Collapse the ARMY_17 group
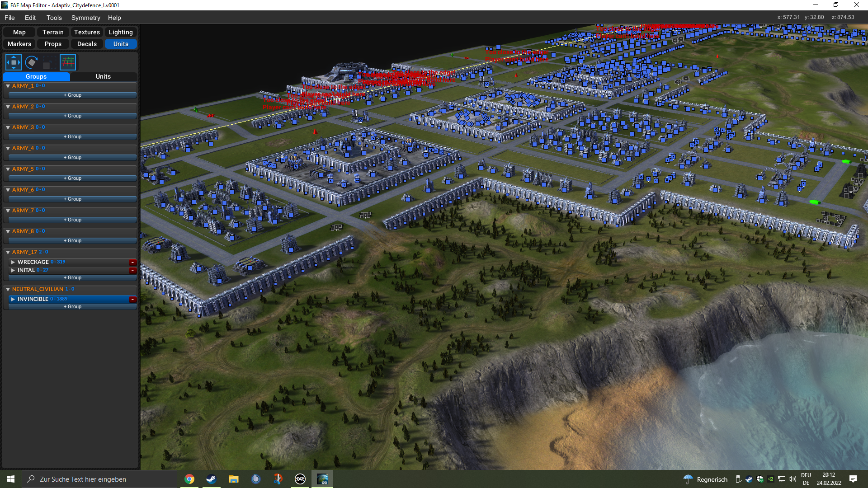The width and height of the screenshot is (868, 488). 8,252
